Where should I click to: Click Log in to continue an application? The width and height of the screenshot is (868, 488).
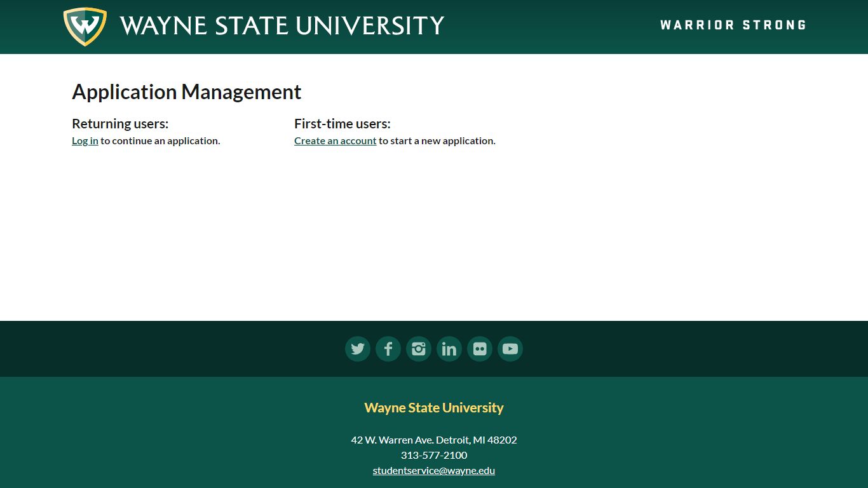pos(85,140)
